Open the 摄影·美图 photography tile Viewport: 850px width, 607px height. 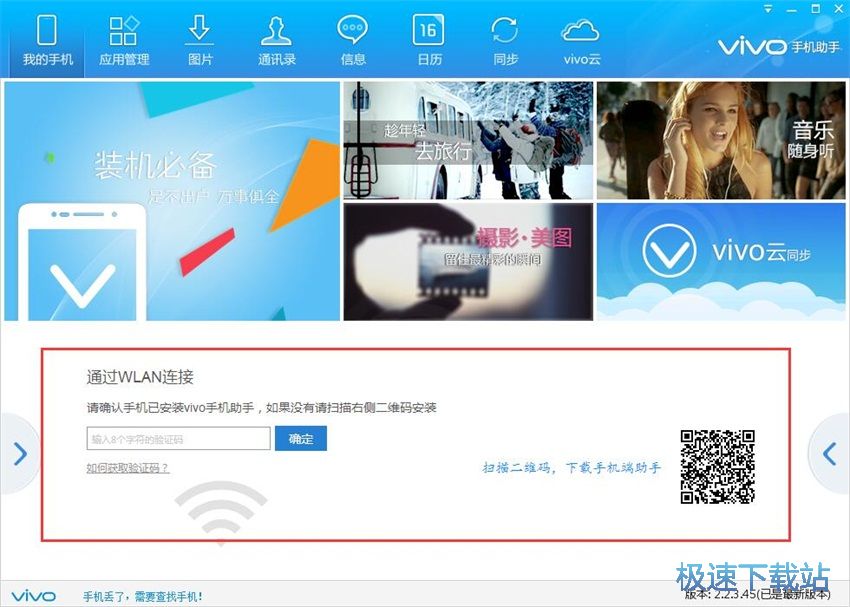(468, 262)
